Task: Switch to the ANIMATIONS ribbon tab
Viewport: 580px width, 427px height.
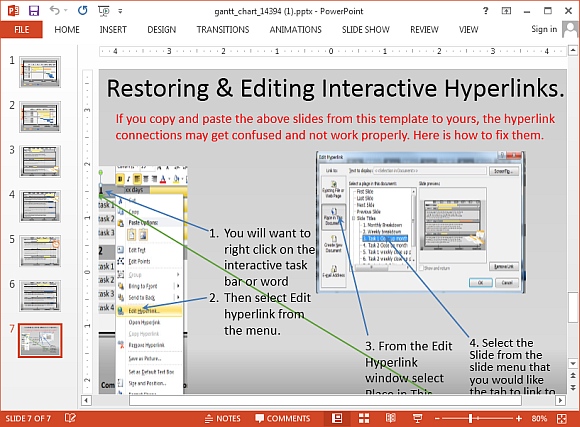Action: [x=296, y=30]
